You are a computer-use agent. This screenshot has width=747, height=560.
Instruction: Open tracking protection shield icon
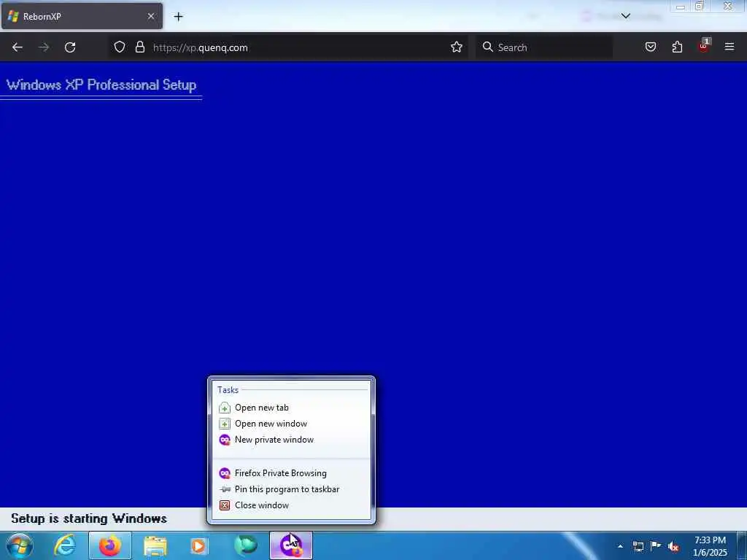coord(120,47)
